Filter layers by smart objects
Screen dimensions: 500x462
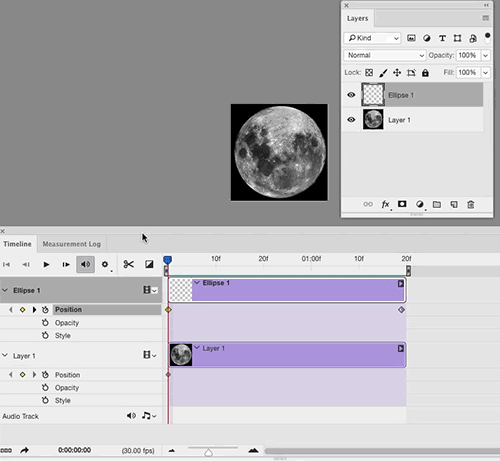pos(473,38)
